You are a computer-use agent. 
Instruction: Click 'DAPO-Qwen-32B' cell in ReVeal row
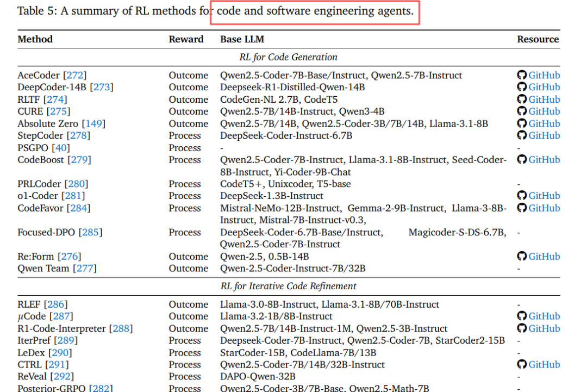258,376
